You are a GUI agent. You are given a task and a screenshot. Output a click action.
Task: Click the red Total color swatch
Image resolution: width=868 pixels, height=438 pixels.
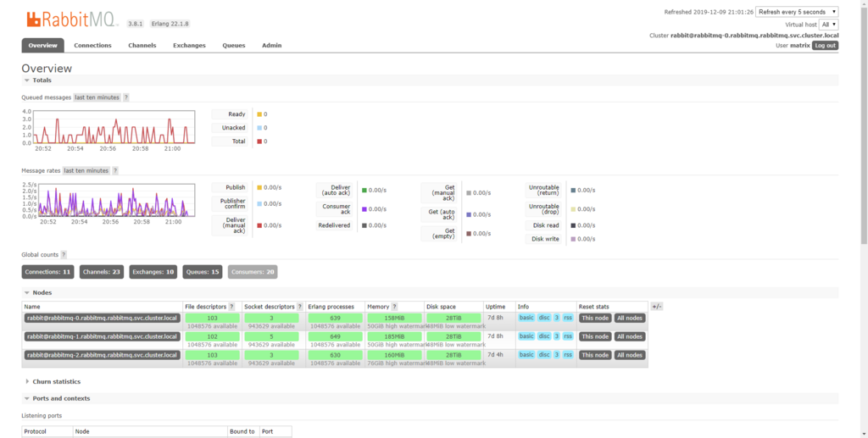click(259, 141)
